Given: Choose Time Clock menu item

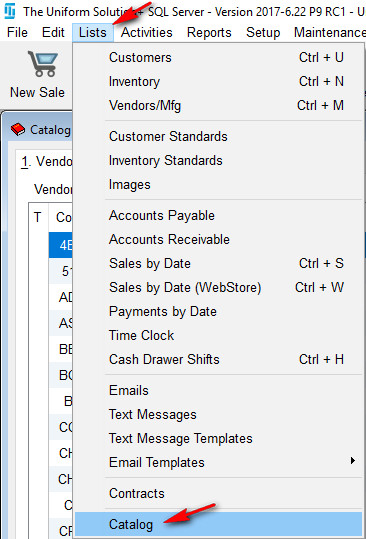Looking at the screenshot, I should [218, 336].
